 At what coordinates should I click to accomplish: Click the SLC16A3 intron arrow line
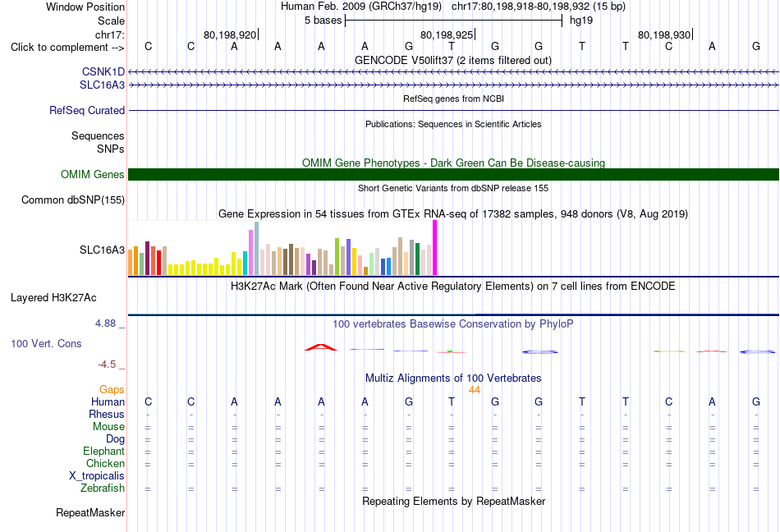453,85
